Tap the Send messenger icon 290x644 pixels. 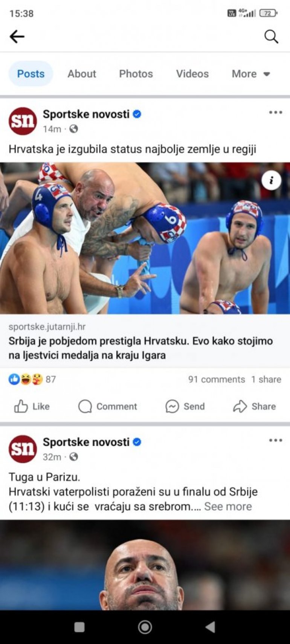pyautogui.click(x=172, y=406)
